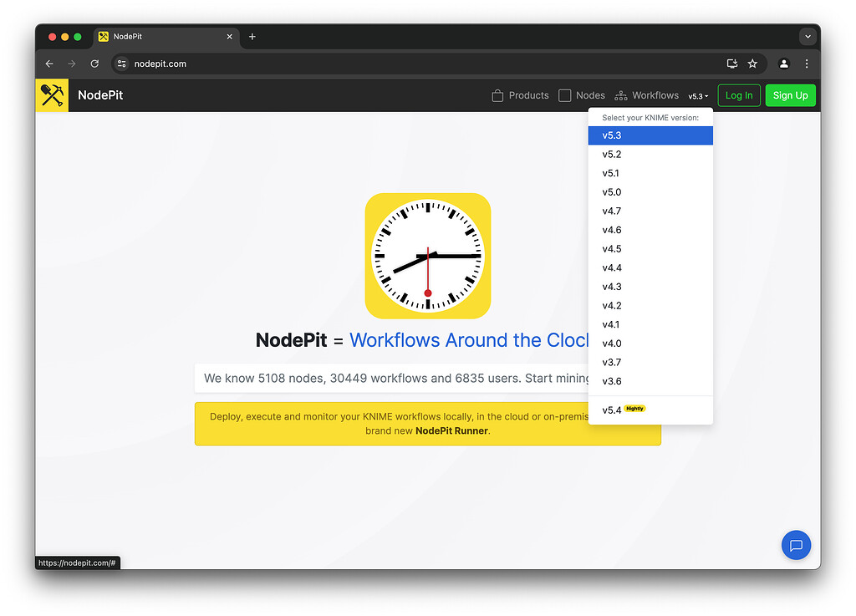Click the network icon next to Workflows
The width and height of the screenshot is (856, 616).
620,95
